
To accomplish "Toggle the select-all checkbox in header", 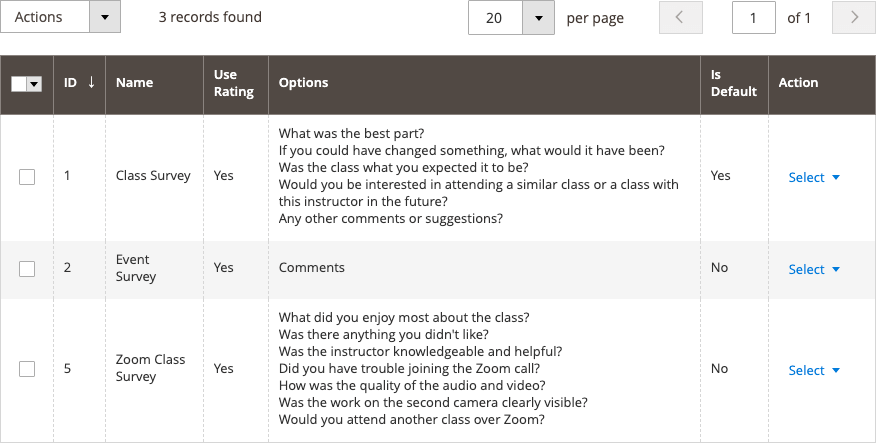I will coord(19,85).
